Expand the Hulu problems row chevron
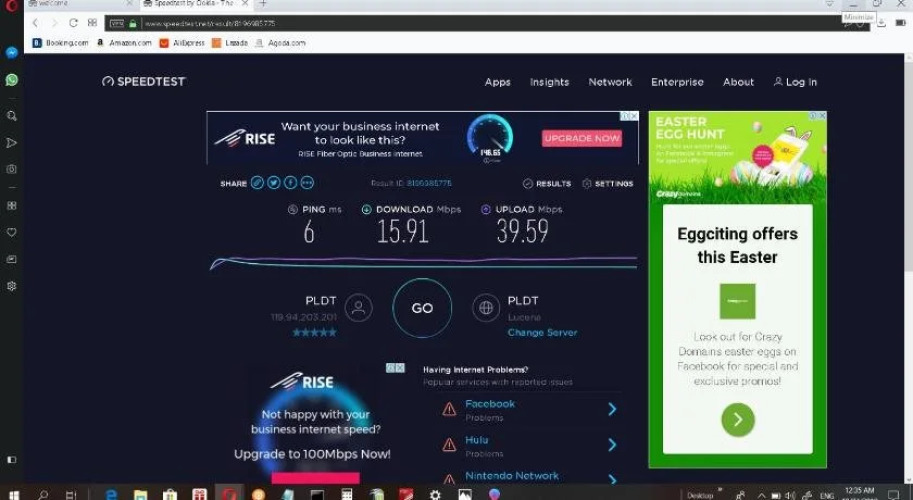The image size is (913, 500). click(x=612, y=445)
